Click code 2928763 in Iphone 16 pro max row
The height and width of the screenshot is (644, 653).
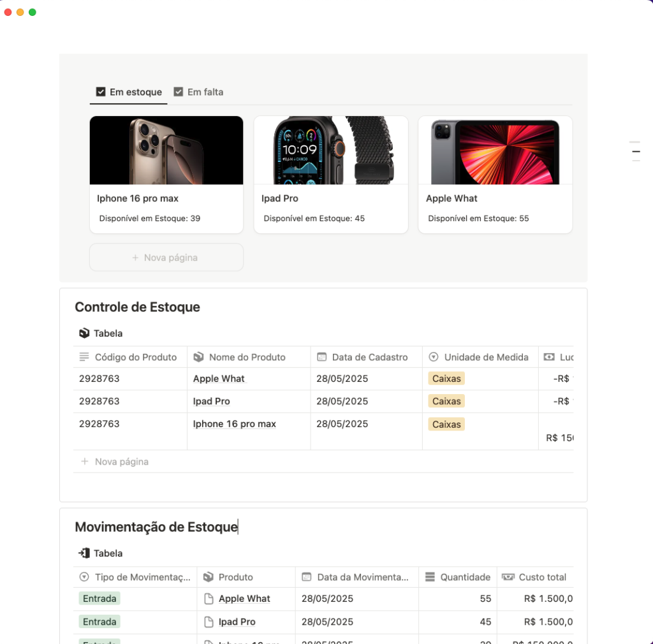click(99, 424)
